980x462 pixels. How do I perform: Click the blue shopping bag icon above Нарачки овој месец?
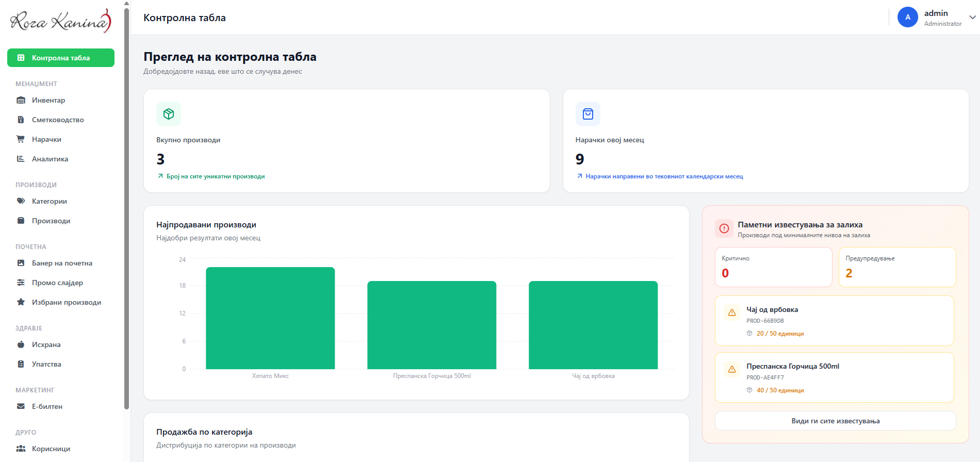[x=588, y=114]
